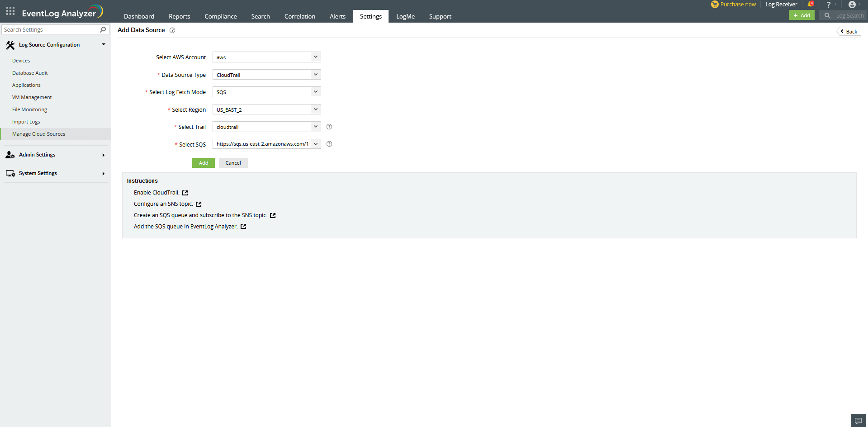Image resolution: width=868 pixels, height=427 pixels.
Task: Click the notifications bell icon
Action: 811,4
